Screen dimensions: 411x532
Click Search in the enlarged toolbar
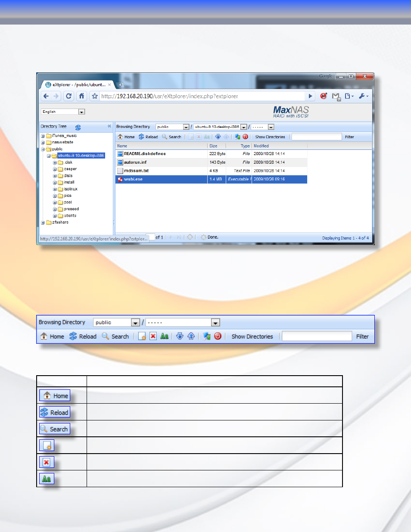(x=115, y=336)
